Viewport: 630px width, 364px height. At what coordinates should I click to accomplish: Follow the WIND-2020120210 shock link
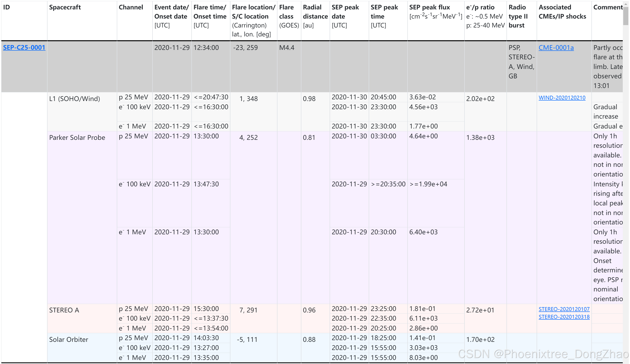(562, 98)
